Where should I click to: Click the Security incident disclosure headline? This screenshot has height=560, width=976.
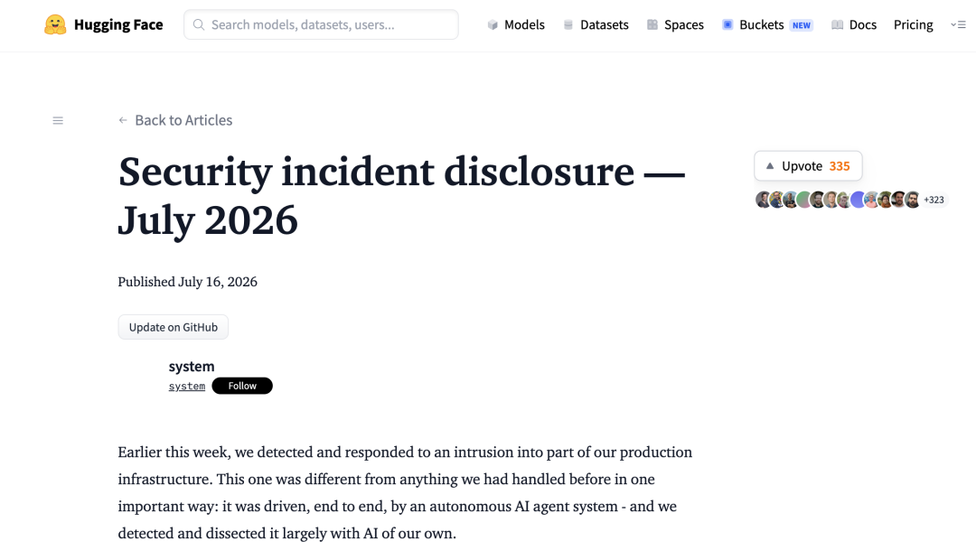[401, 195]
